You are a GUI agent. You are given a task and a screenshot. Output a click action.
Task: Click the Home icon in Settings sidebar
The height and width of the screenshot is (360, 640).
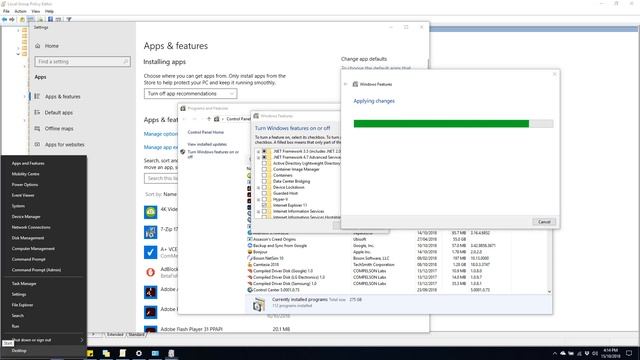[x=38, y=46]
